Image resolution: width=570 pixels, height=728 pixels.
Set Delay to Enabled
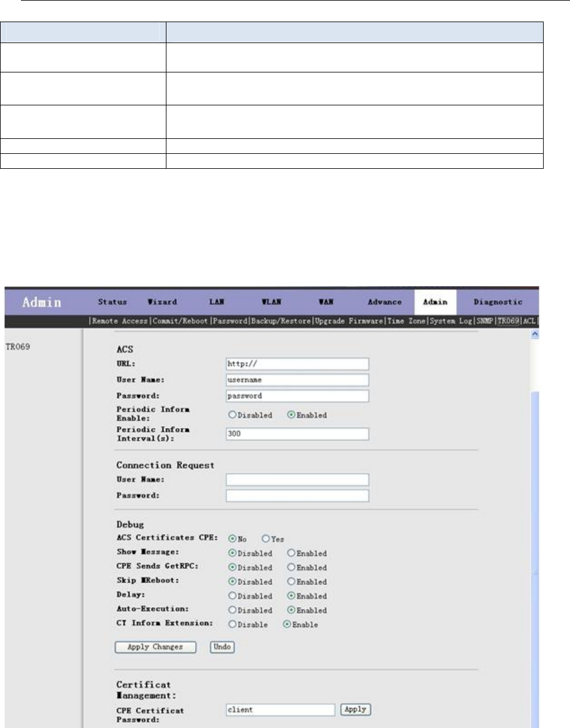click(291, 596)
